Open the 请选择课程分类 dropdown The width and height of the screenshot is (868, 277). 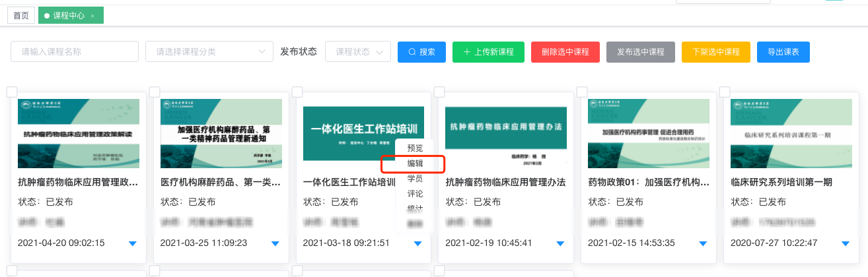(209, 51)
